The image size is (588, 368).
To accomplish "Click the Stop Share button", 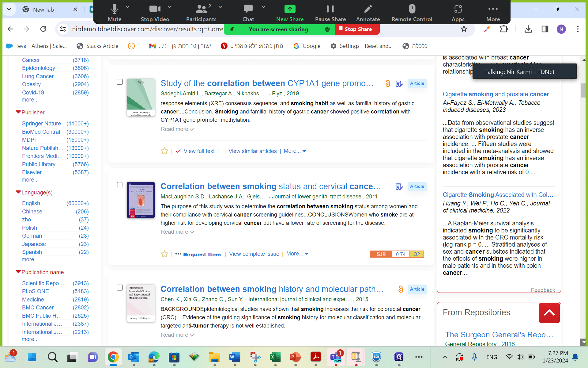I will coord(357,29).
